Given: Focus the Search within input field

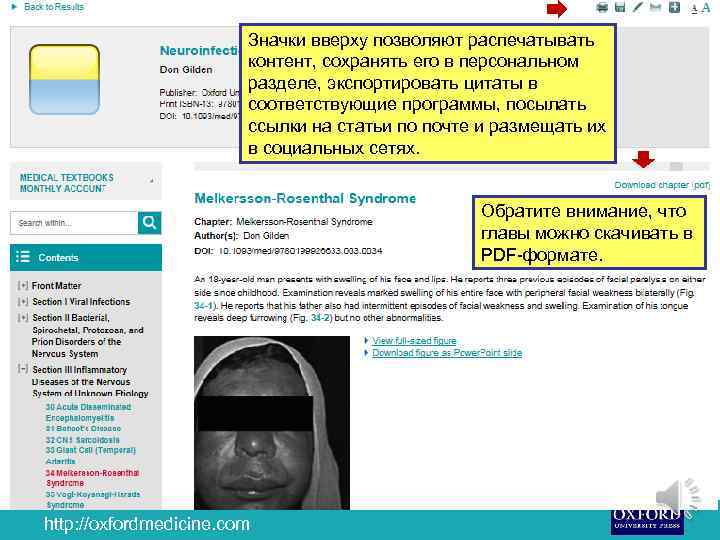Looking at the screenshot, I should point(74,223).
